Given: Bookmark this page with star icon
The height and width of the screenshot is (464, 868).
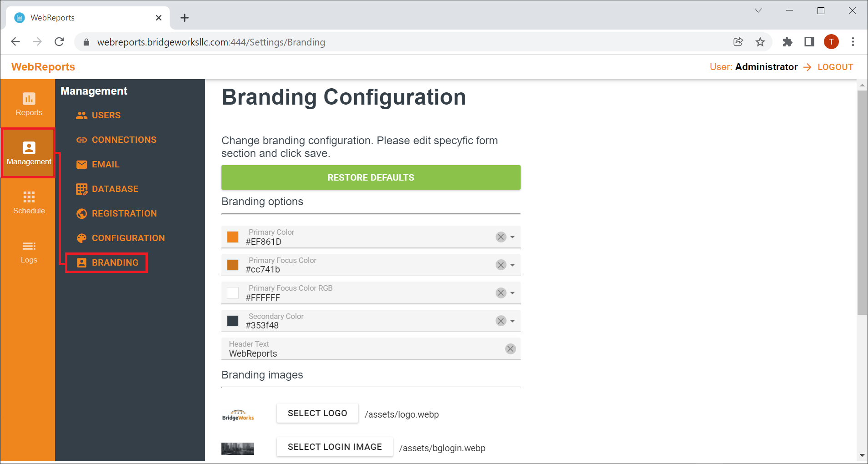Looking at the screenshot, I should (760, 42).
